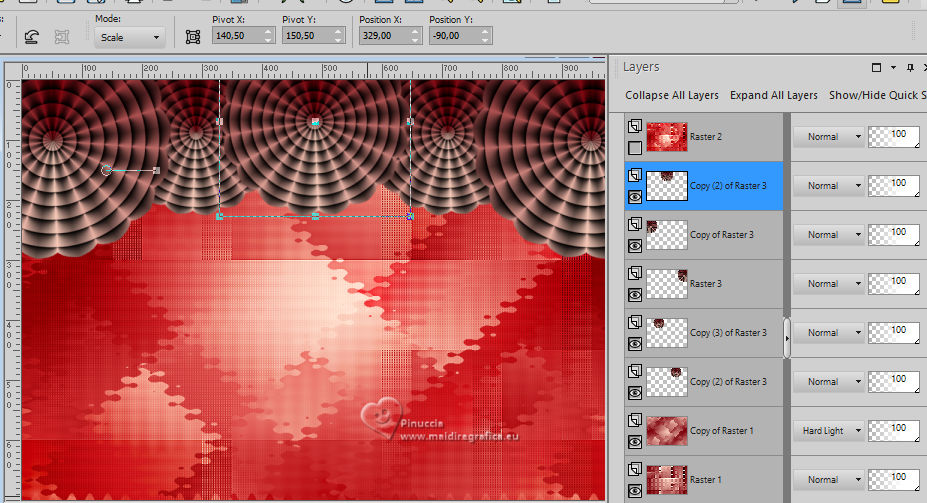Click the reset transform arrow icon
Screen dimensions: 927x503
tap(32, 37)
